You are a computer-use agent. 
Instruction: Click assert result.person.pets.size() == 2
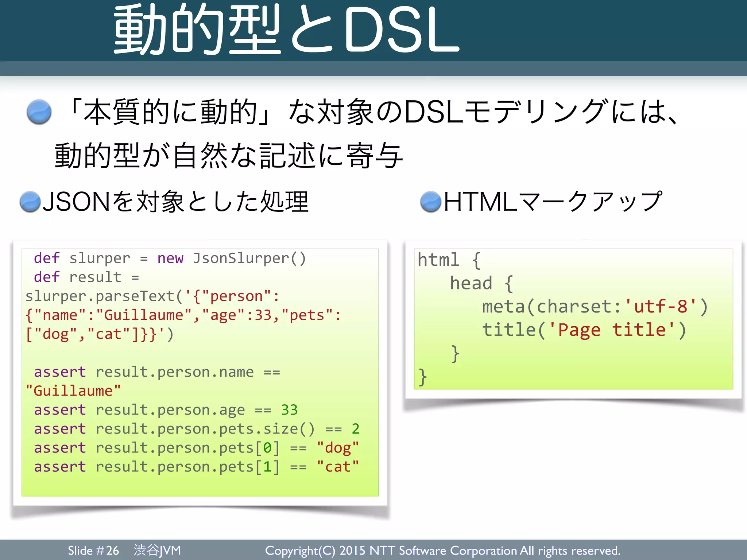point(197,429)
